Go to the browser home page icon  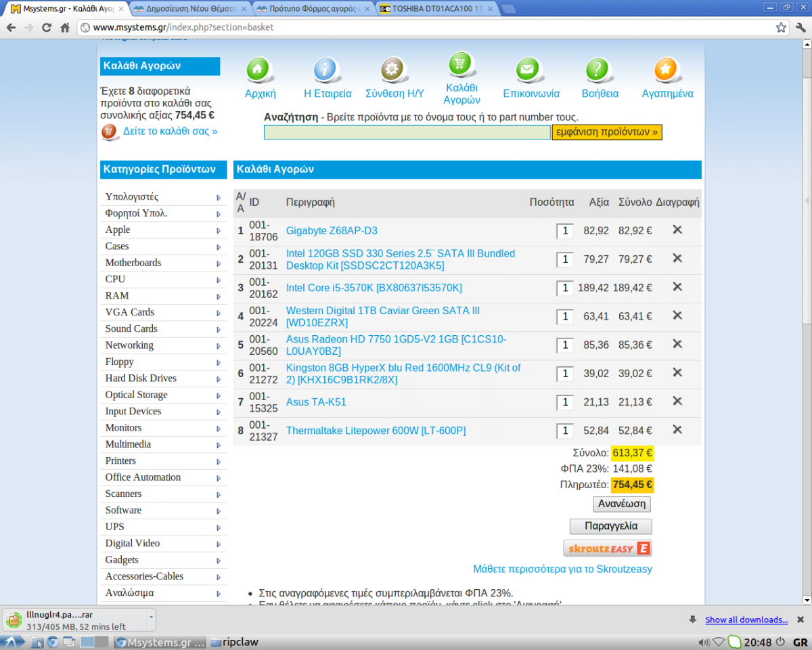coord(65,28)
